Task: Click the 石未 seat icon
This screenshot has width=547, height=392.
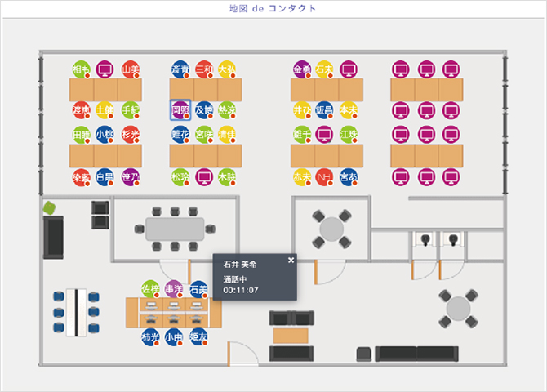Action: coord(324,69)
